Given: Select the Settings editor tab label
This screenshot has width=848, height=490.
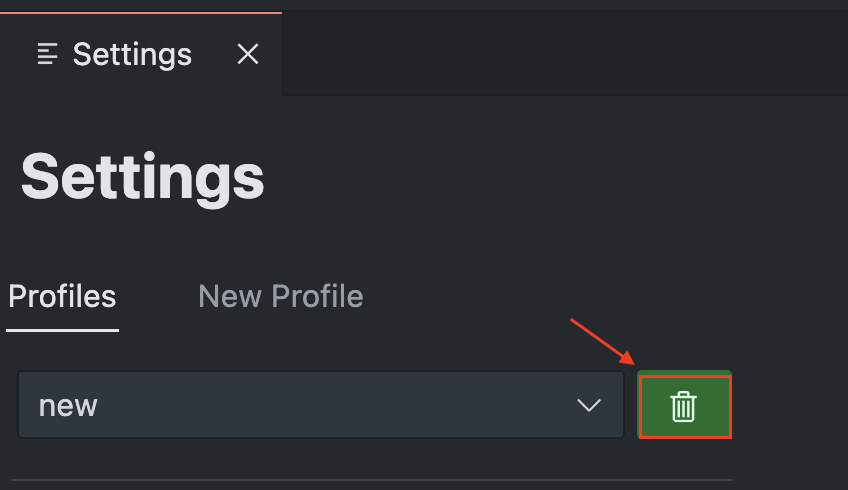Looking at the screenshot, I should click(132, 54).
